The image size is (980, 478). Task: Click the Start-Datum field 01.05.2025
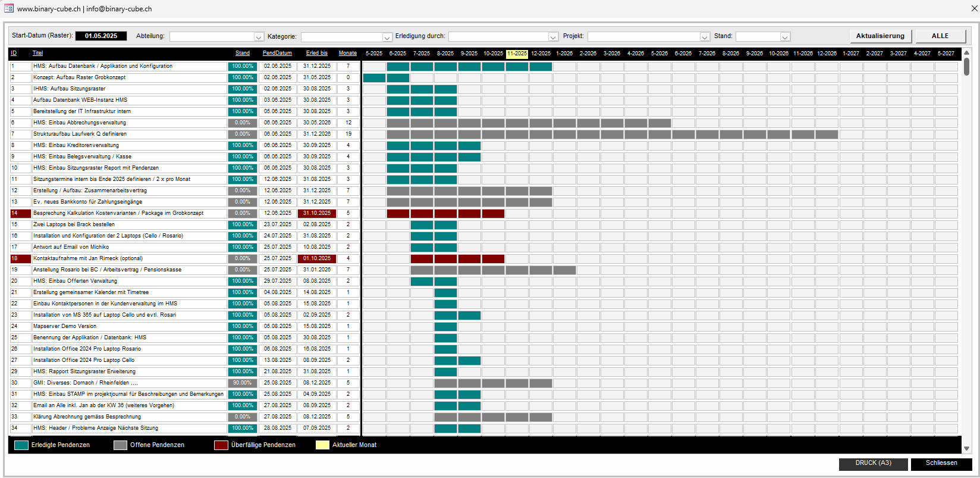point(101,36)
